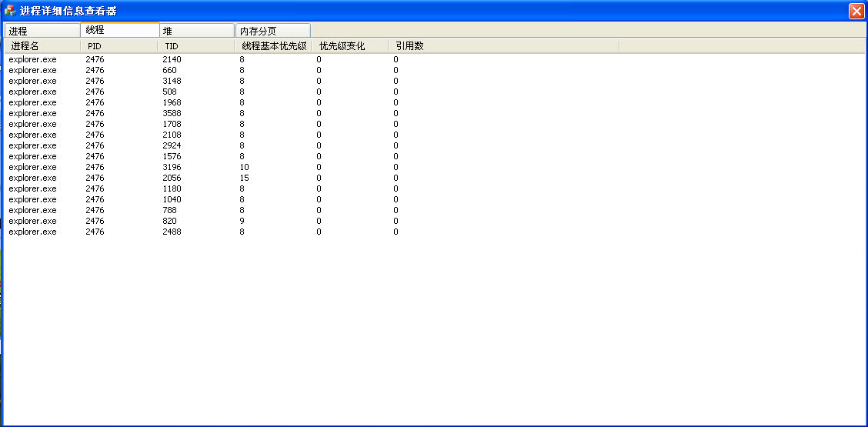
Task: Click TID value 3148
Action: click(x=172, y=81)
